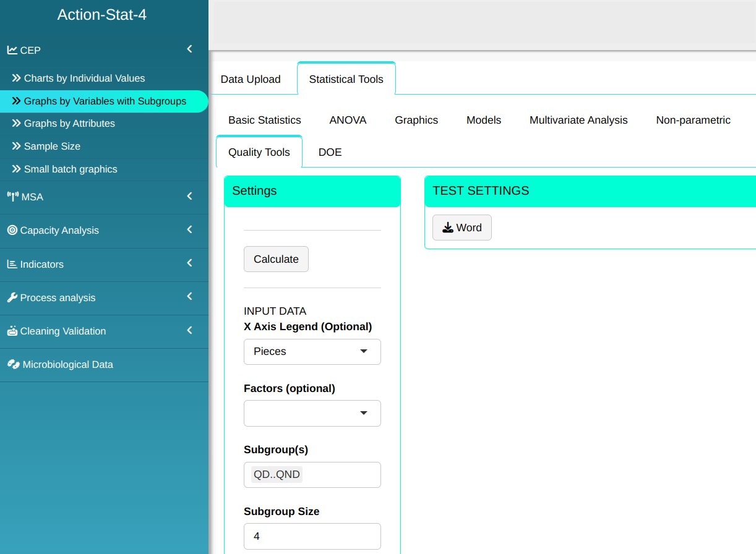Screen dimensions: 756x554
Task: Click the Subgroup Size input field
Action: coord(312,536)
